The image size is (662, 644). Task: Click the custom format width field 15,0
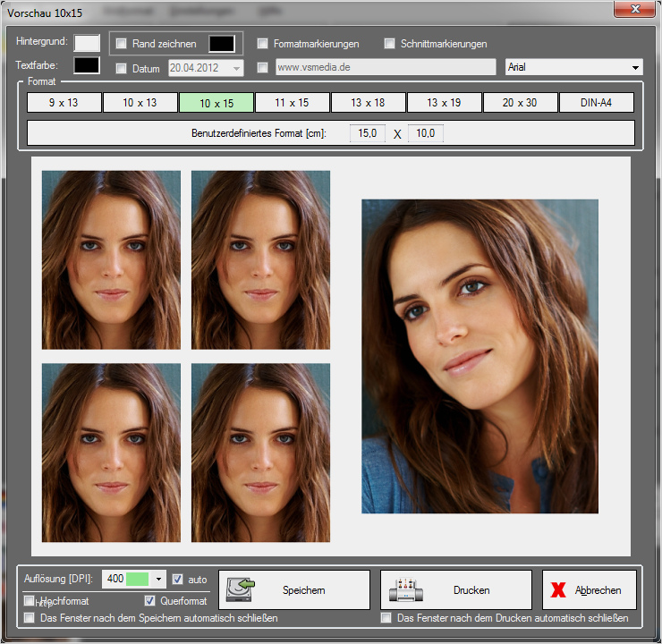tap(367, 133)
